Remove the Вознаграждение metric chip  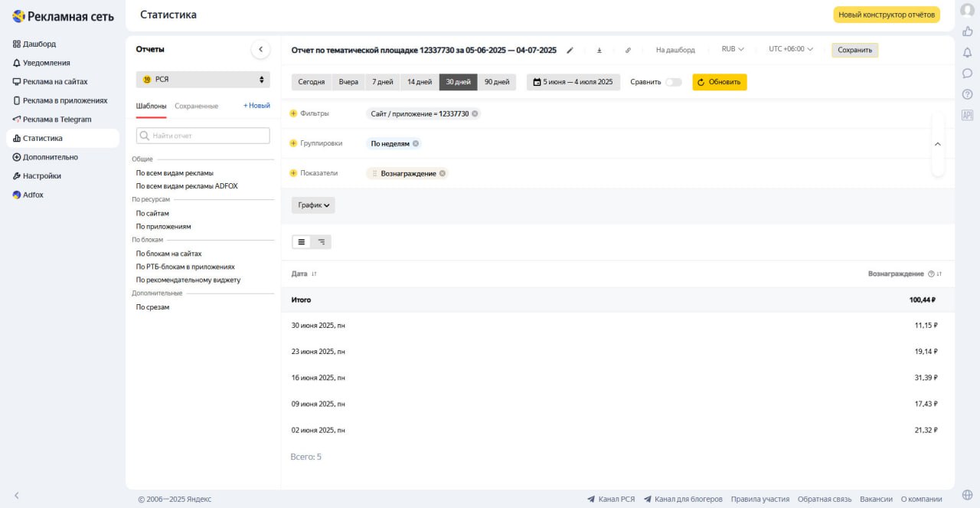point(443,173)
